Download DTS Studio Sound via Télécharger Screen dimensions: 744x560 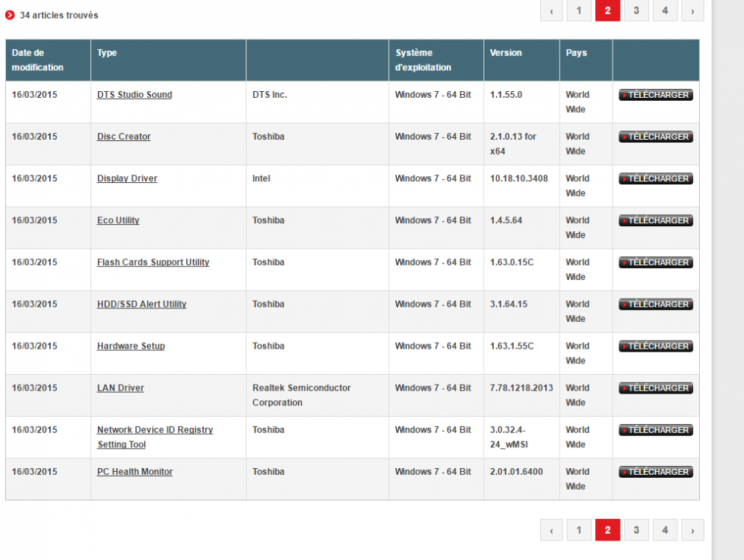click(656, 95)
